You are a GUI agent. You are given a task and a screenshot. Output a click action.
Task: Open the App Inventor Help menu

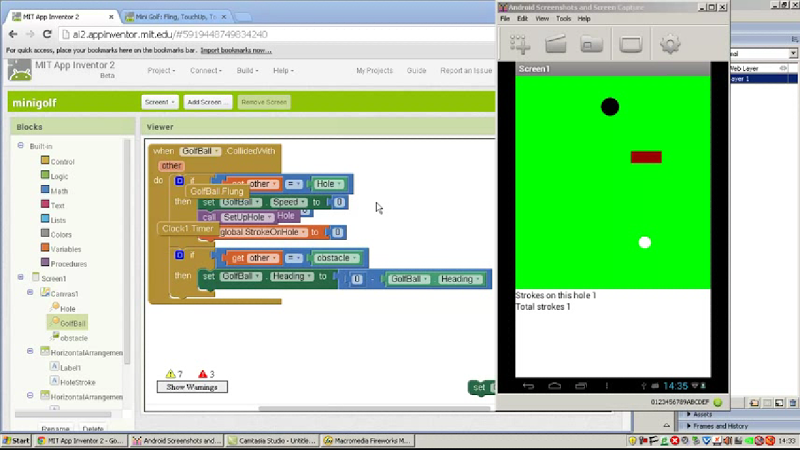click(x=283, y=70)
